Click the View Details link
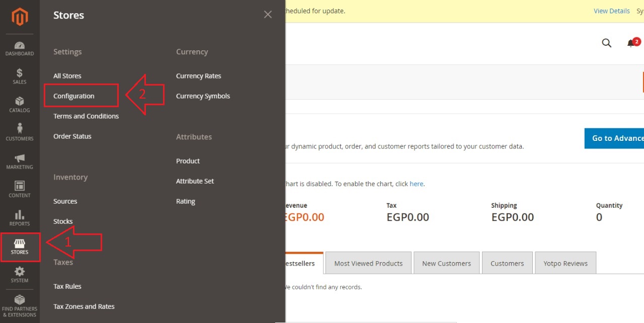This screenshot has width=644, height=323. point(612,11)
